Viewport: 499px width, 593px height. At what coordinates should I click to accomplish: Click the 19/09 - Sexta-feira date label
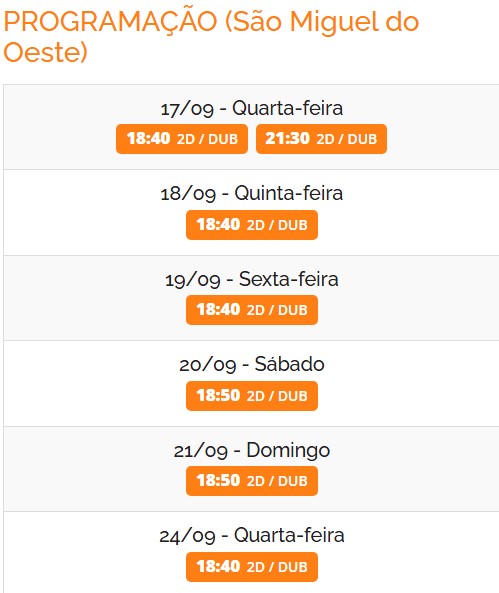pos(252,279)
